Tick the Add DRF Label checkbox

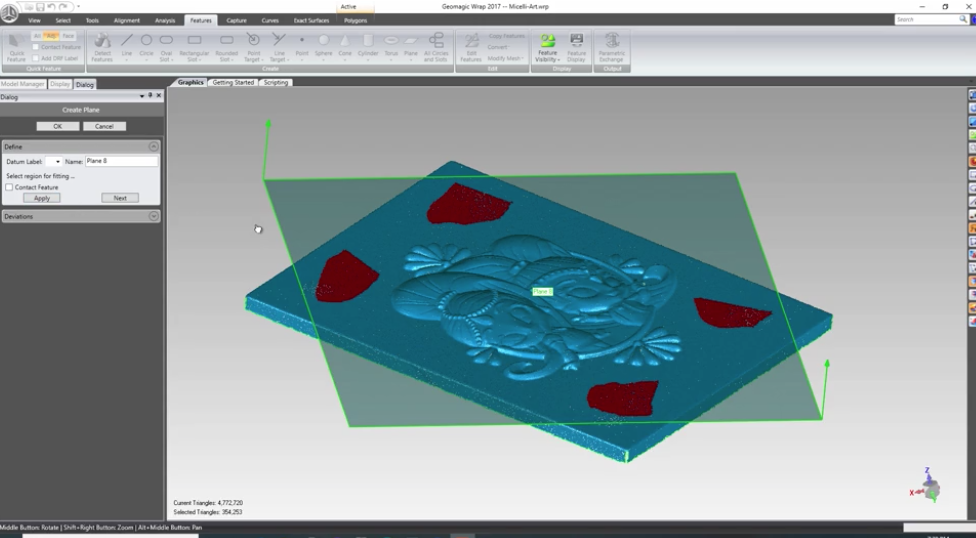coord(35,58)
